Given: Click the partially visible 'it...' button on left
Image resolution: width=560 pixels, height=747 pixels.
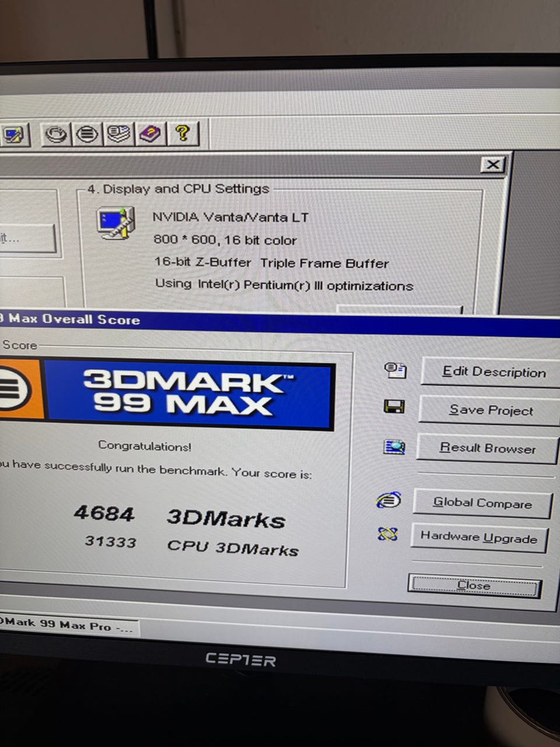Looking at the screenshot, I should point(27,238).
